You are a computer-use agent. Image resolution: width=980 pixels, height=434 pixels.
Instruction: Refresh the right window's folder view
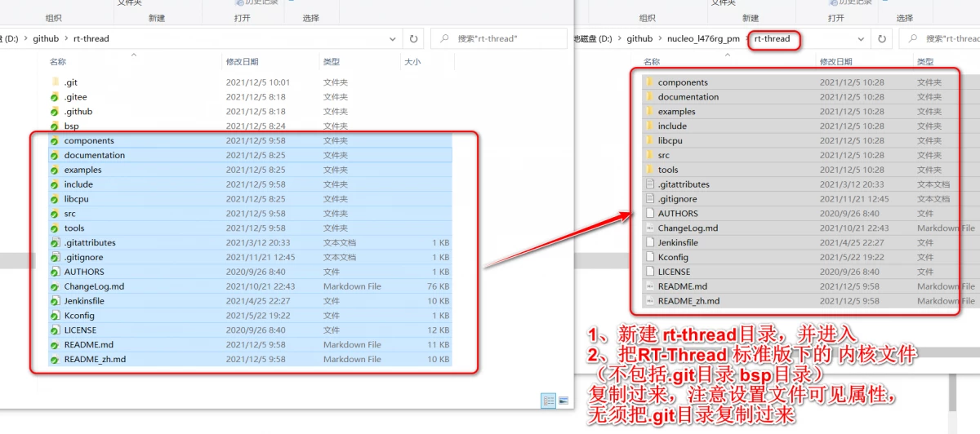coord(881,38)
